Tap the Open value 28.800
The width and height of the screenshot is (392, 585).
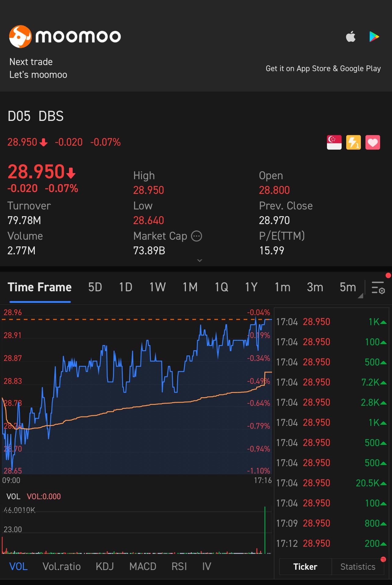274,190
